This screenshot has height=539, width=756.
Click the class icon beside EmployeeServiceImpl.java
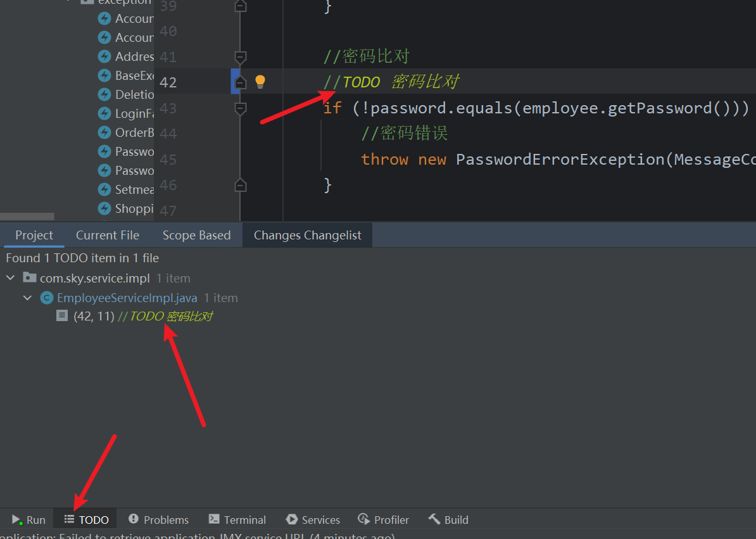(x=46, y=298)
